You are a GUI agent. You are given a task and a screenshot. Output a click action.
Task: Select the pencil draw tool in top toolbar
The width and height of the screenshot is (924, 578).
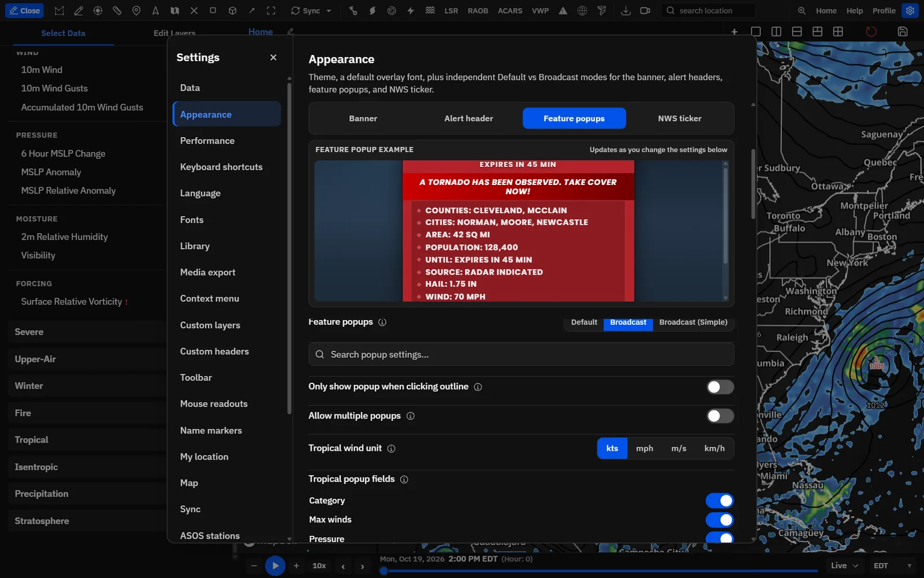point(79,10)
